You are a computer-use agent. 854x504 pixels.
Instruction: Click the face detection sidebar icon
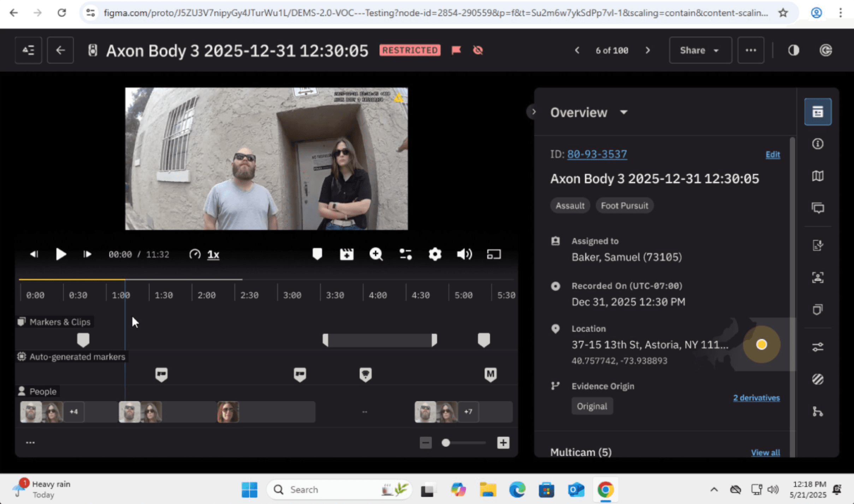[x=818, y=277]
